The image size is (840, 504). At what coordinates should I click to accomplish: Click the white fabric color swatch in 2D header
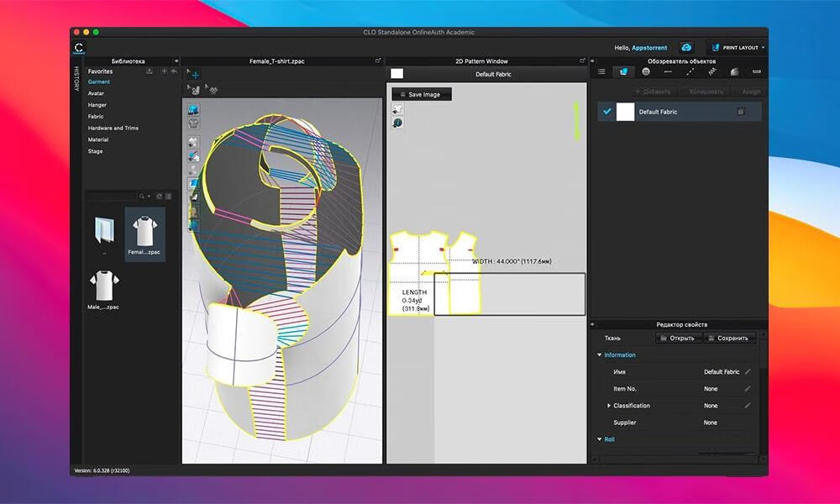pos(397,74)
